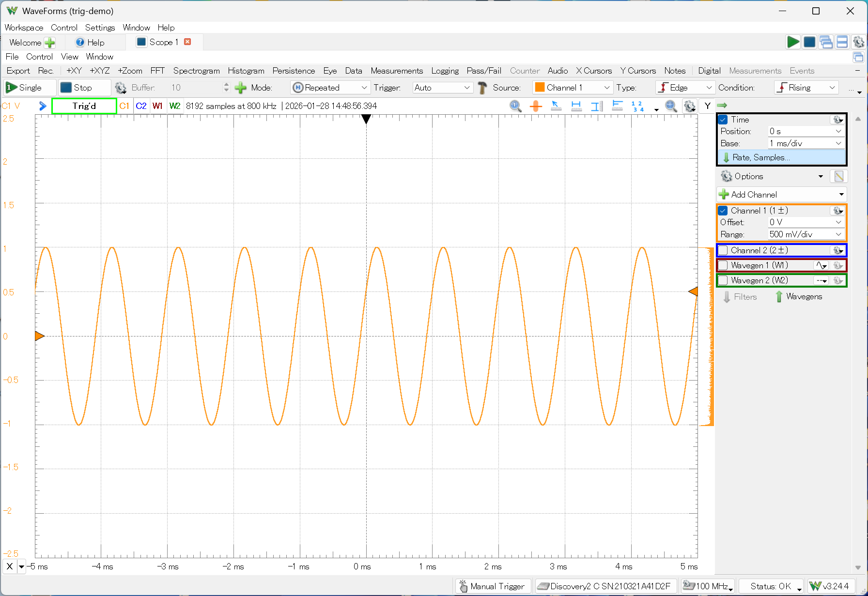Expand the trigger Condition Rising dropdown
Screen dimensions: 868x596
pyautogui.click(x=806, y=88)
